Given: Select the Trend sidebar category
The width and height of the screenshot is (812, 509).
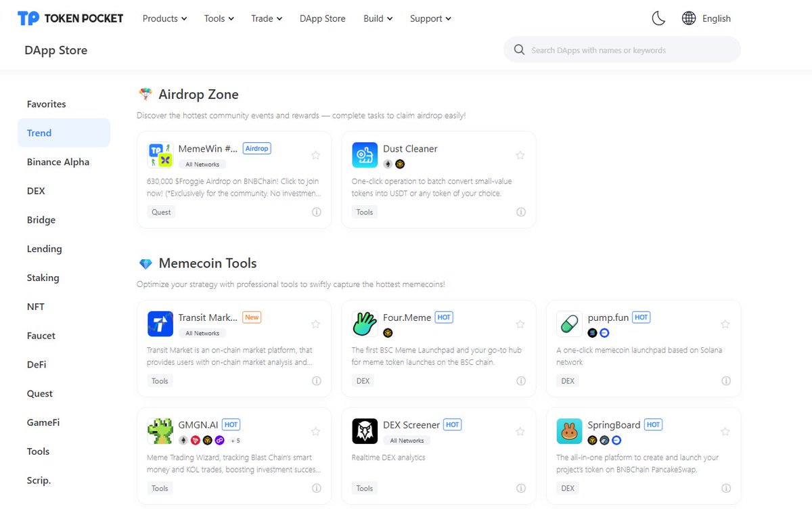Looking at the screenshot, I should [x=64, y=133].
